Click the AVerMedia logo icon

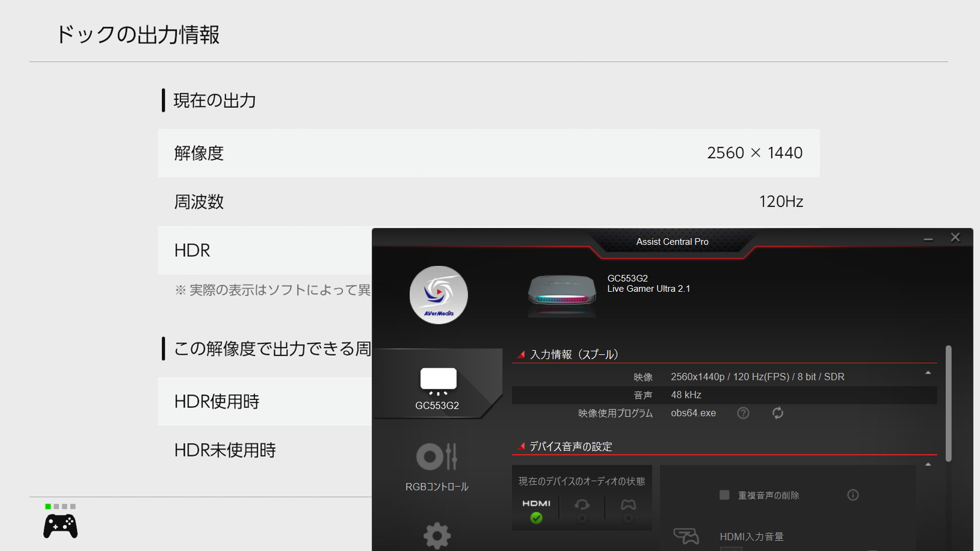click(x=438, y=295)
